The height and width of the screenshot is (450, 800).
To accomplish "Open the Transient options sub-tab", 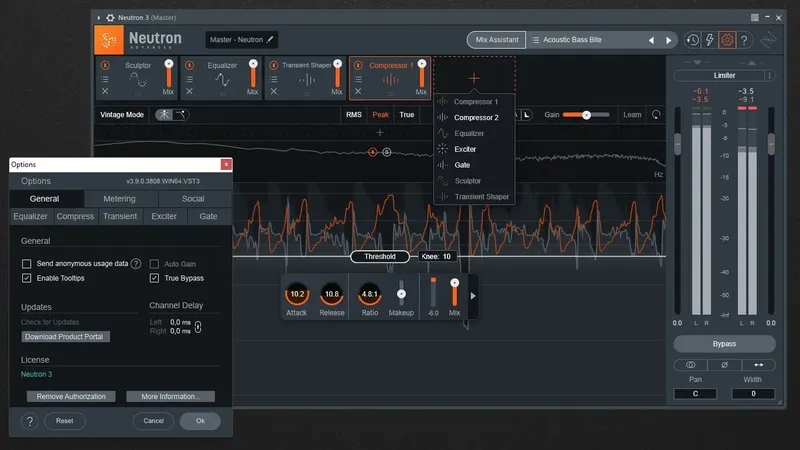I will click(x=120, y=216).
